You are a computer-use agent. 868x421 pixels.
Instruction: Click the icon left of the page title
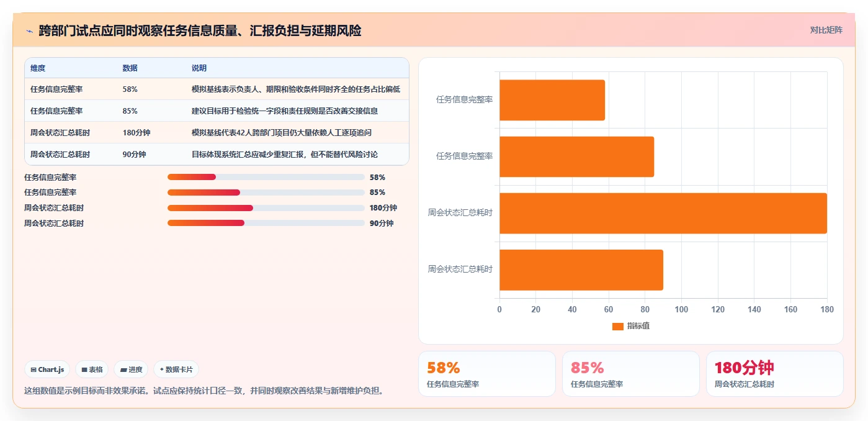tap(29, 30)
